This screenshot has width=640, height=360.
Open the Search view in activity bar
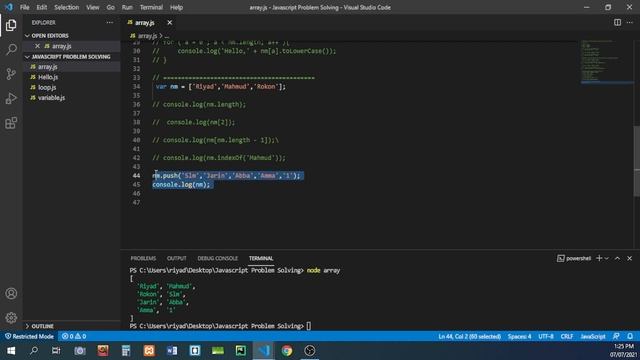click(11, 49)
